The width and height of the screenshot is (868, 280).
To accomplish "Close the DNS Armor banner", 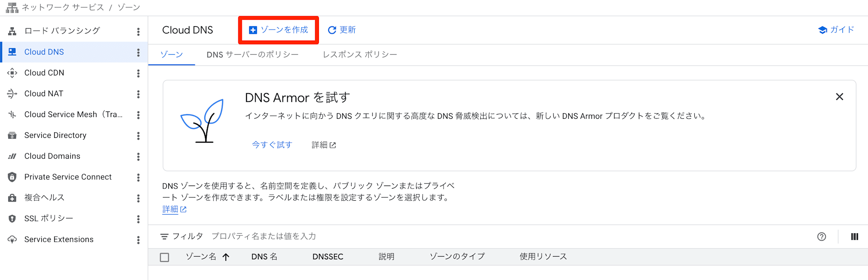I will (x=840, y=97).
